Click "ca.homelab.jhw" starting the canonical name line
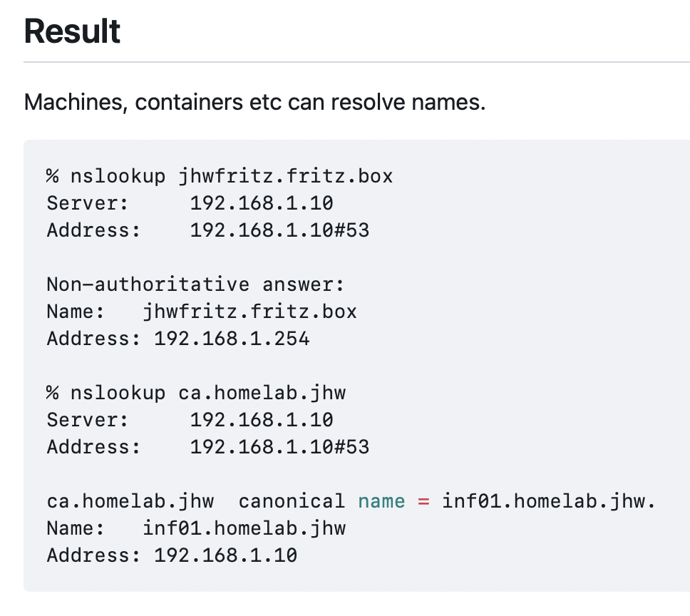690x616 pixels. point(130,501)
